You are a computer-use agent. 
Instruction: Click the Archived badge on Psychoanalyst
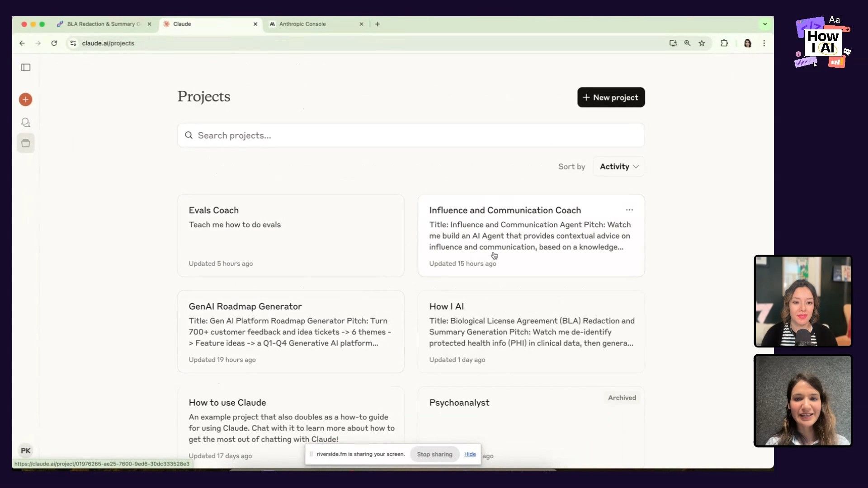(x=622, y=398)
